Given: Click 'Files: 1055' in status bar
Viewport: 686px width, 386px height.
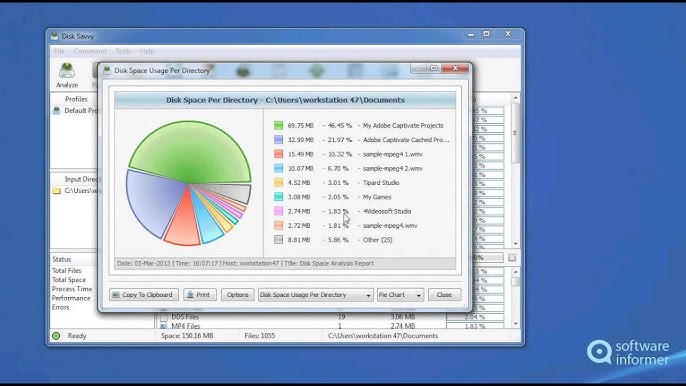Looking at the screenshot, I should (259, 336).
